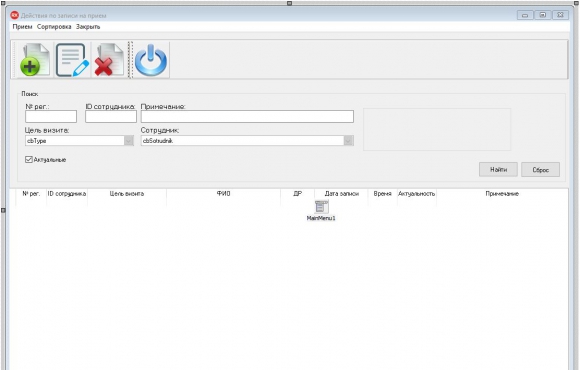This screenshot has width=580, height=370.
Task: Click the blue power exit icon
Action: pyautogui.click(x=151, y=60)
